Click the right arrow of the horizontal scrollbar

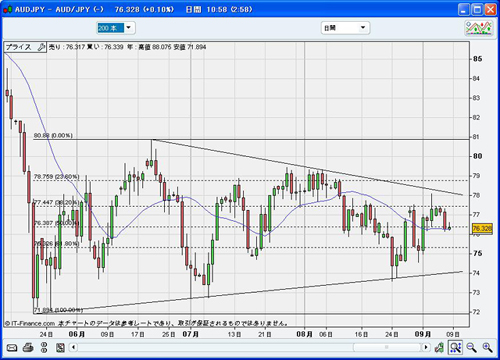(426, 348)
